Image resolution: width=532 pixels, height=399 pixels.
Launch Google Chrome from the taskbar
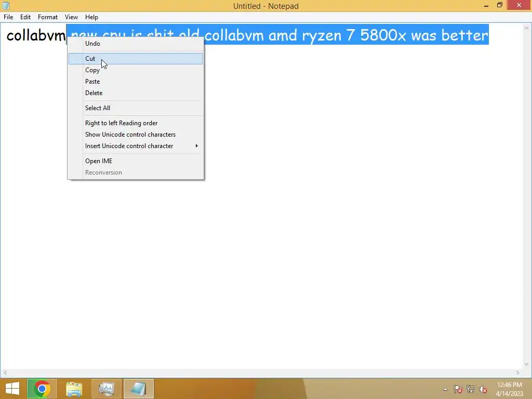(42, 389)
